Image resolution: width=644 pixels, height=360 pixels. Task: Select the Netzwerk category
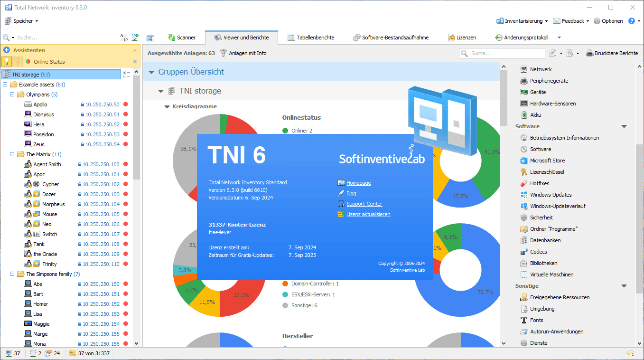pos(541,69)
